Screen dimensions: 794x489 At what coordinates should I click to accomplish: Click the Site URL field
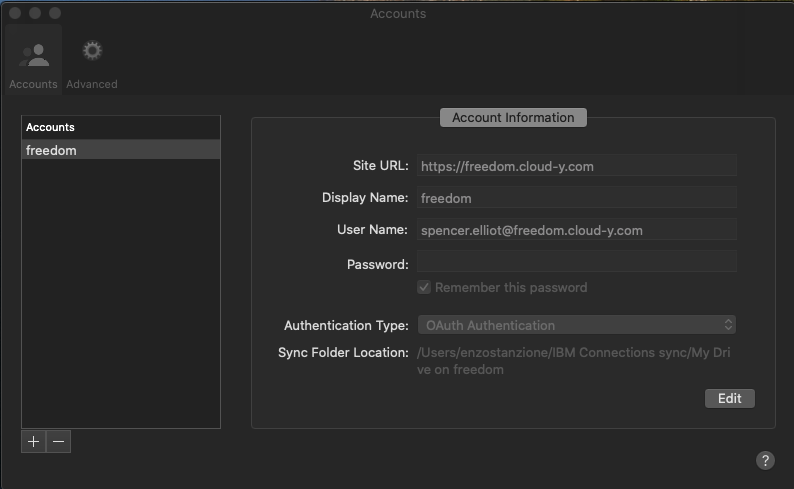click(577, 166)
